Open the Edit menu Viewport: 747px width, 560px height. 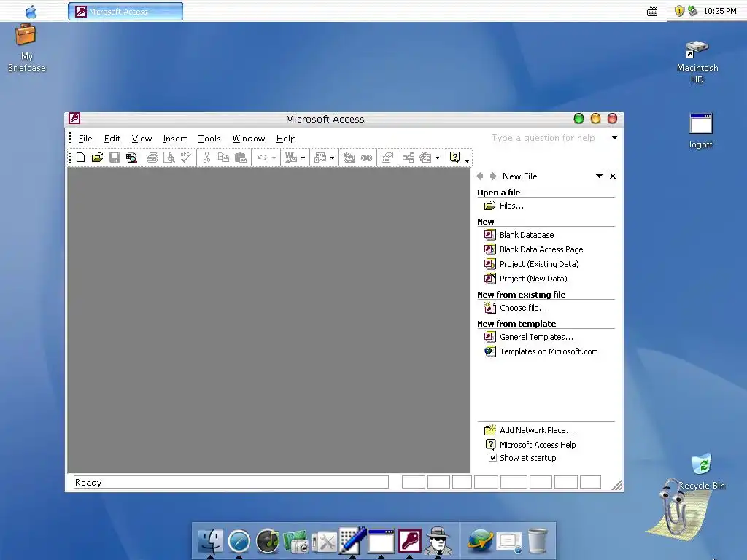pos(112,138)
